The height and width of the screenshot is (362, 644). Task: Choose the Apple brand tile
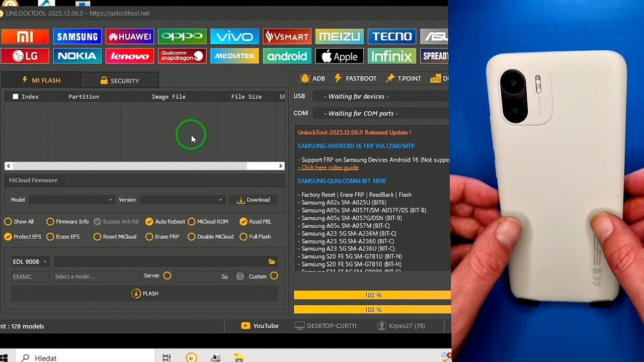(x=339, y=56)
